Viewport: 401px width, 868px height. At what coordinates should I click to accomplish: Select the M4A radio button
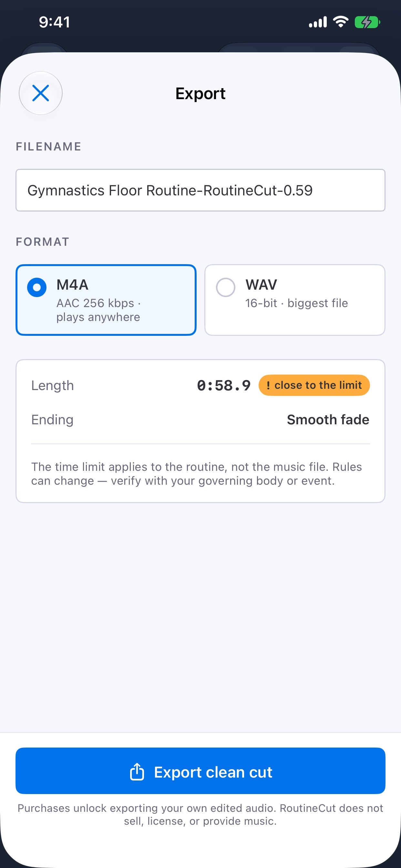pos(37,287)
